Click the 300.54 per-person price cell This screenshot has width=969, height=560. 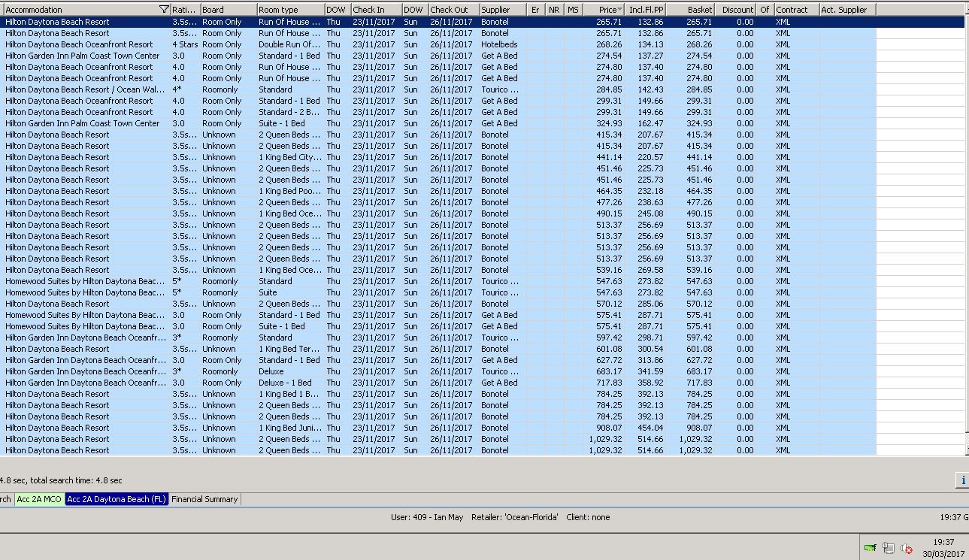click(646, 349)
